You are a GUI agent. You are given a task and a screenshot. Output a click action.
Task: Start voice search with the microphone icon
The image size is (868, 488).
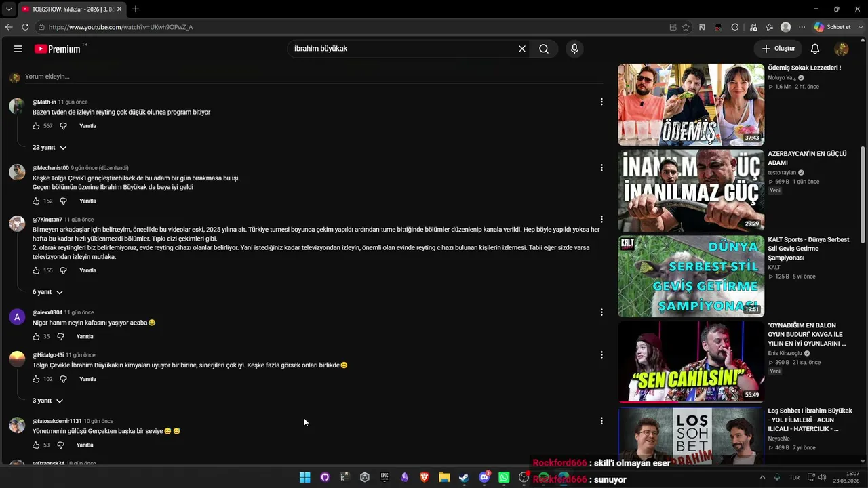574,49
